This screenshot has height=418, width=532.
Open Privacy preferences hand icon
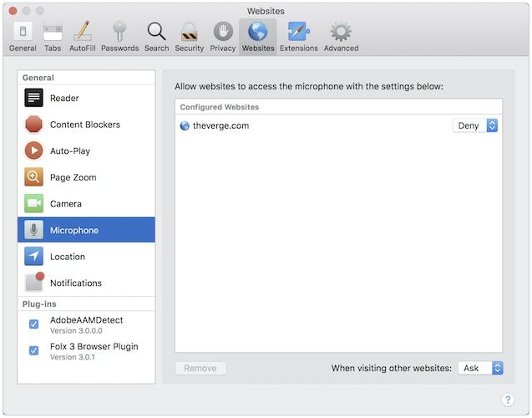pos(222,36)
